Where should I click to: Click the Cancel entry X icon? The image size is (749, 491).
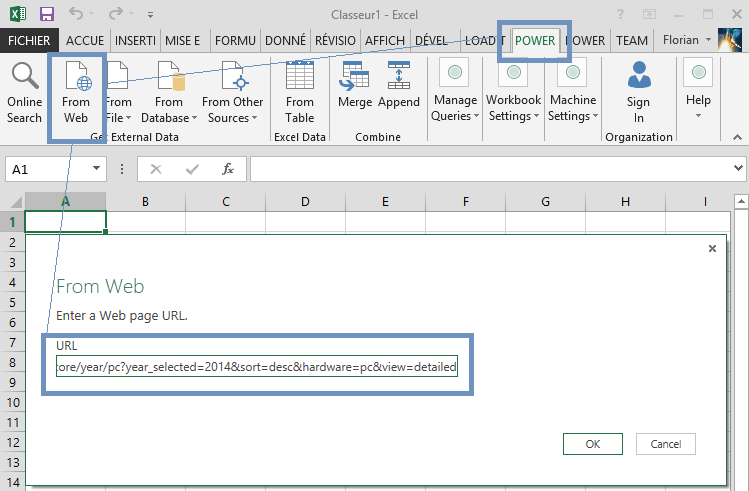tap(156, 169)
